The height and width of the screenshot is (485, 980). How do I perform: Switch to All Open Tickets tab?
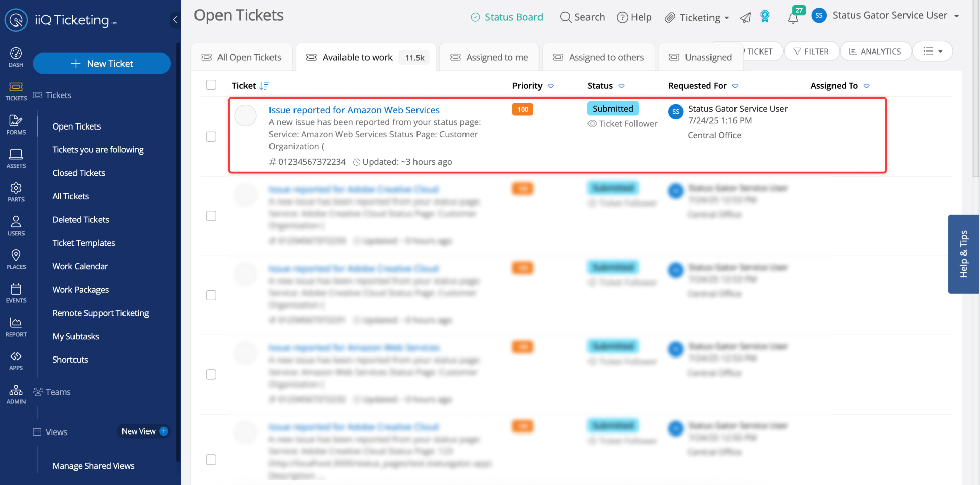coord(241,57)
